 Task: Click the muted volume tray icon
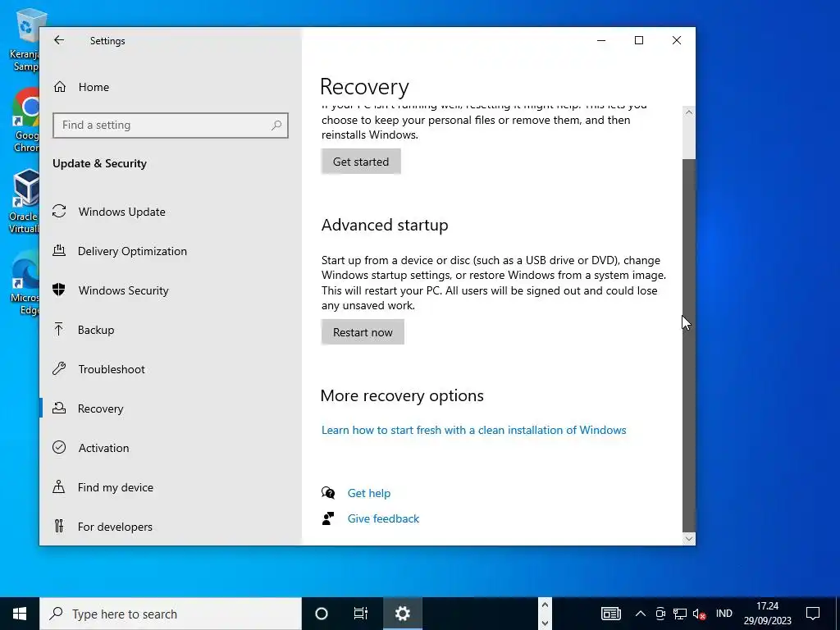pyautogui.click(x=699, y=614)
